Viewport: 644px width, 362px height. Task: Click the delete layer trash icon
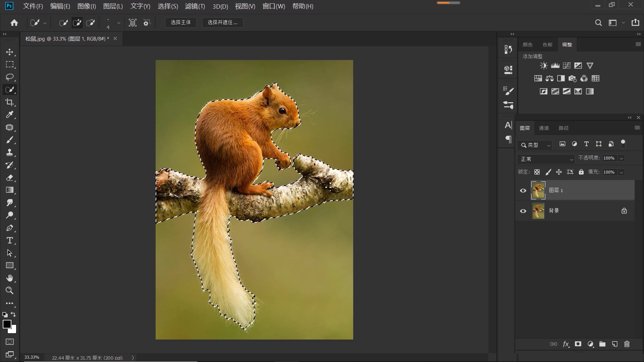(x=627, y=344)
